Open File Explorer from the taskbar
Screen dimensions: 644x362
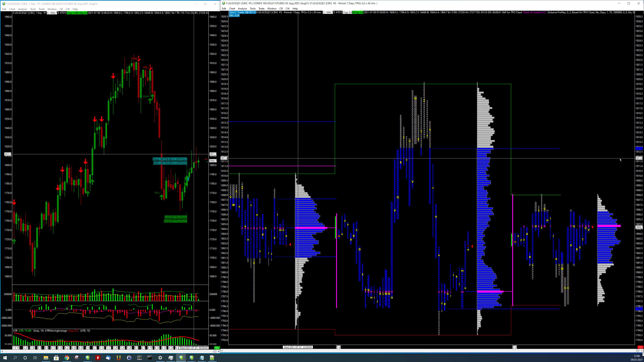pyautogui.click(x=46, y=358)
